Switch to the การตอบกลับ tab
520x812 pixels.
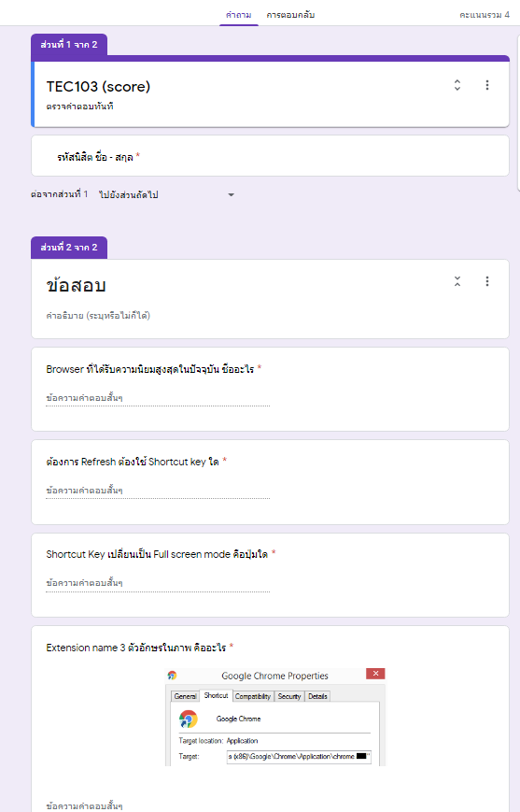pos(290,15)
